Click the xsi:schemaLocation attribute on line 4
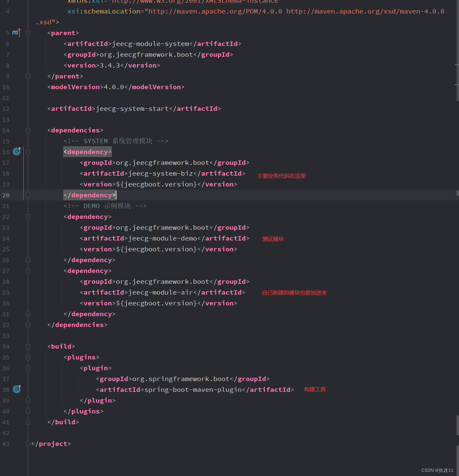Image resolution: width=459 pixels, height=476 pixels. (104, 11)
